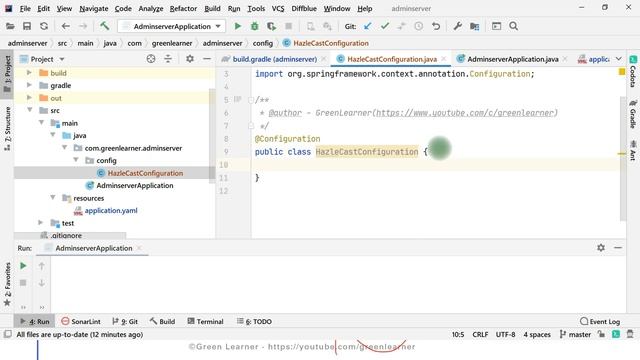Screen dimensions: 640x360
Task: Open Project Structure icon in toolbar
Action: tap(474, 26)
